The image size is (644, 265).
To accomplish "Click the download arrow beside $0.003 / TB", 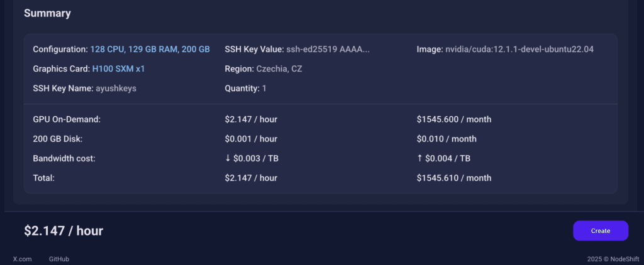I will point(228,159).
